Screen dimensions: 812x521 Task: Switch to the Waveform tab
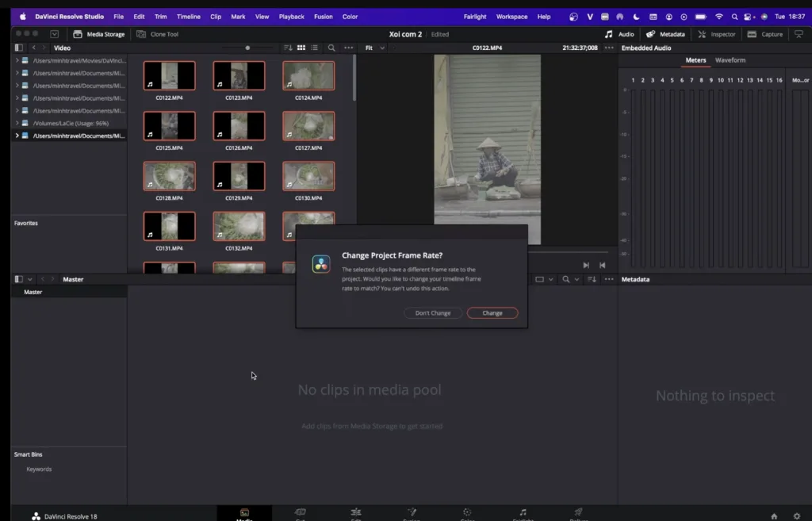coord(730,60)
